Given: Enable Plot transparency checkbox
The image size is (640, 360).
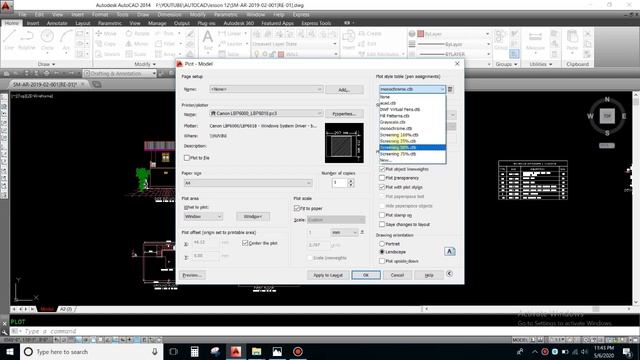Looking at the screenshot, I should pyautogui.click(x=382, y=178).
